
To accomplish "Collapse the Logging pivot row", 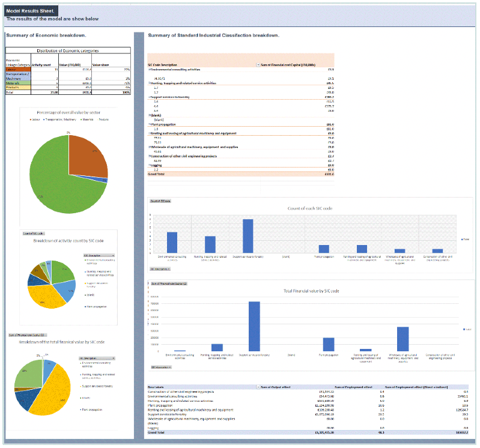I will (150, 165).
